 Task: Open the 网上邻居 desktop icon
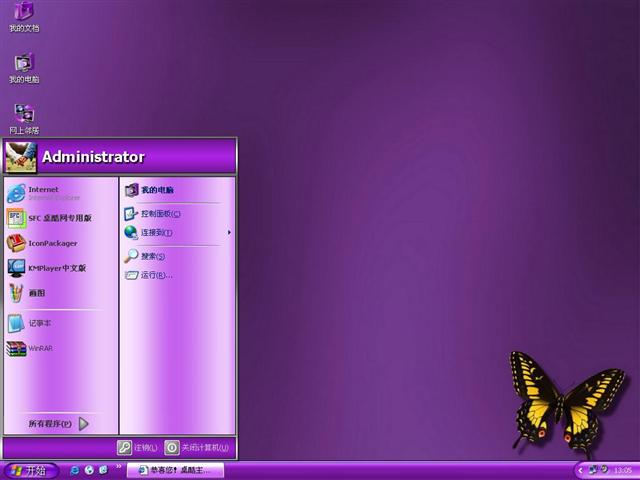pyautogui.click(x=24, y=119)
